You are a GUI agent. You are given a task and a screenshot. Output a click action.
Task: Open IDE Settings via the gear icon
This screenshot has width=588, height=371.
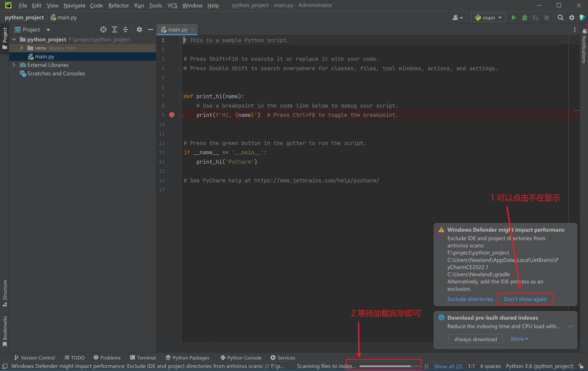[x=571, y=17]
